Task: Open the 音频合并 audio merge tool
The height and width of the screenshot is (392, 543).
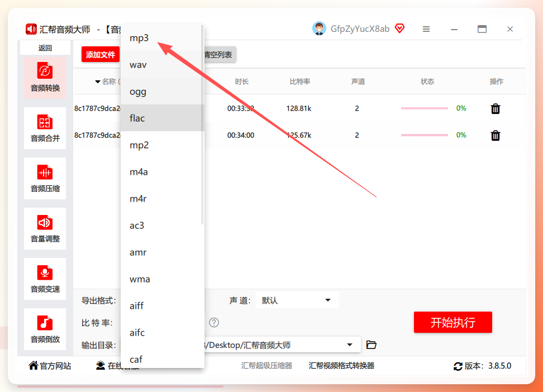Action: [x=45, y=128]
